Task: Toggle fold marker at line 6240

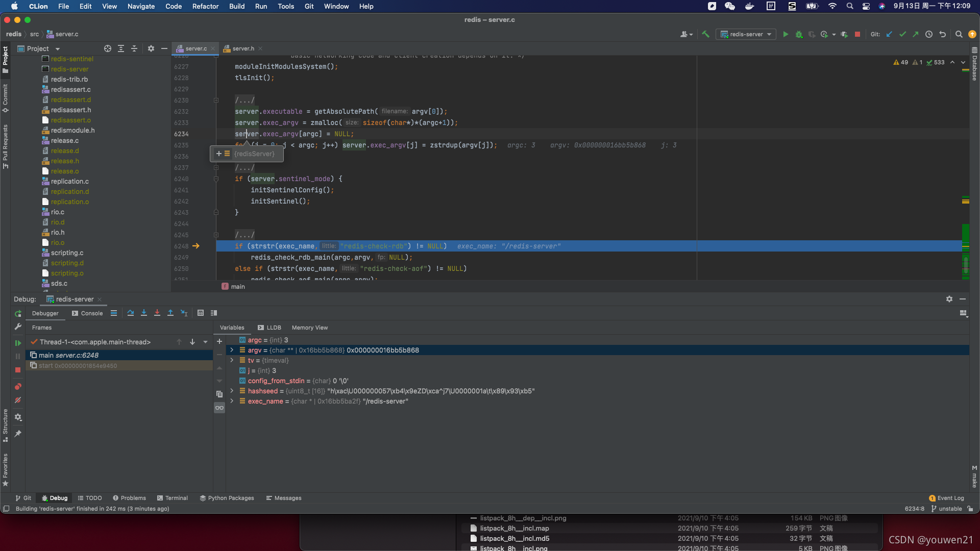Action: coord(216,179)
